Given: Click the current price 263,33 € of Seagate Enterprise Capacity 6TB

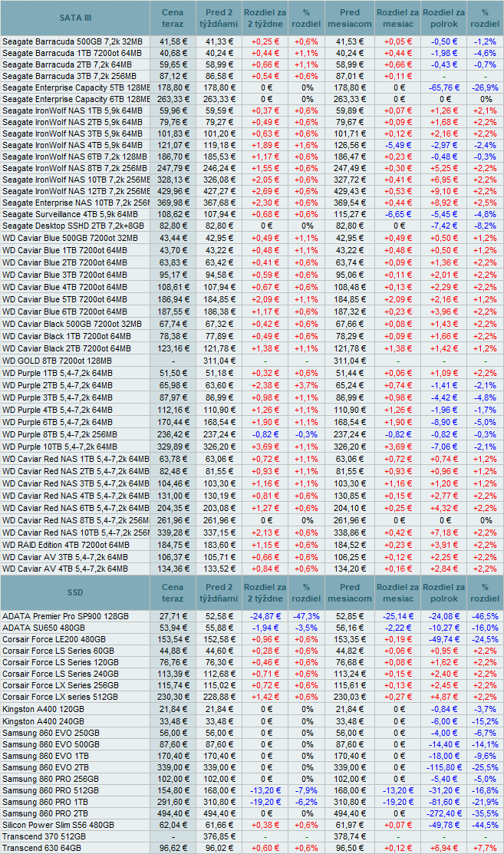Looking at the screenshot, I should [x=174, y=99].
